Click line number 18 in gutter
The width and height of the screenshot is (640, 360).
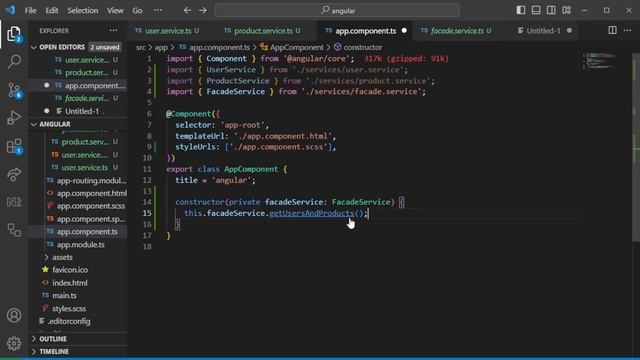[147, 247]
